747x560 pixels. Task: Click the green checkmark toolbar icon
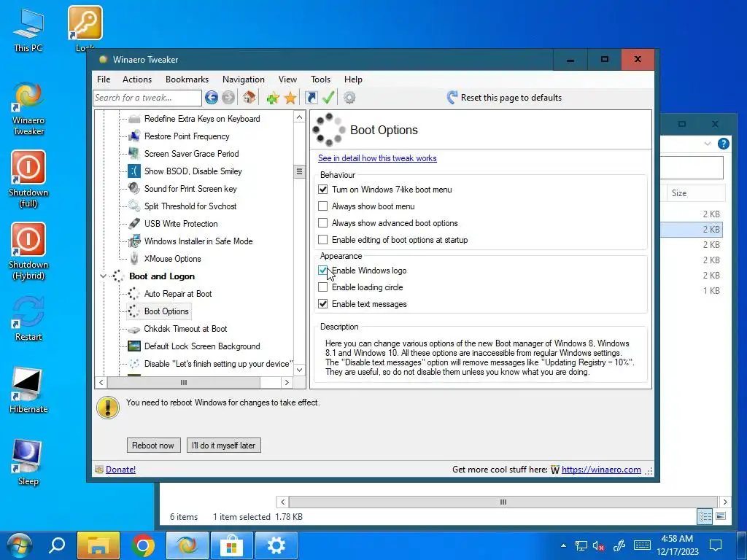pyautogui.click(x=328, y=98)
